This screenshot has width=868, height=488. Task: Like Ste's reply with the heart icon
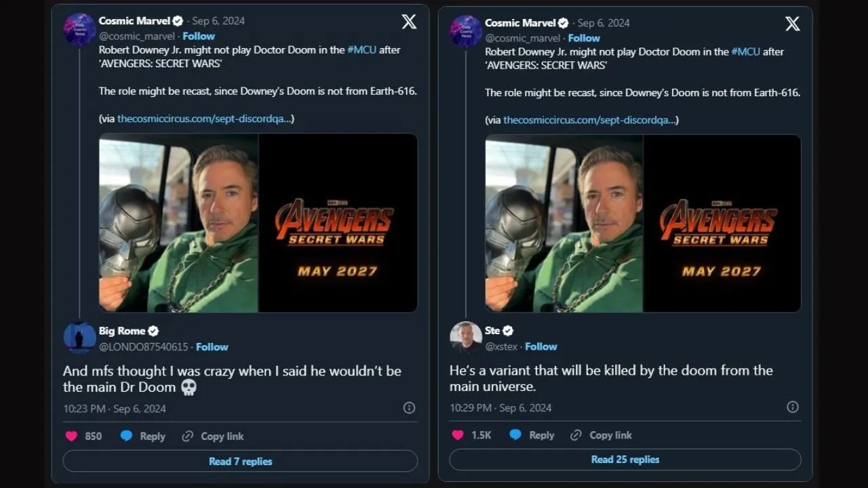(x=458, y=435)
